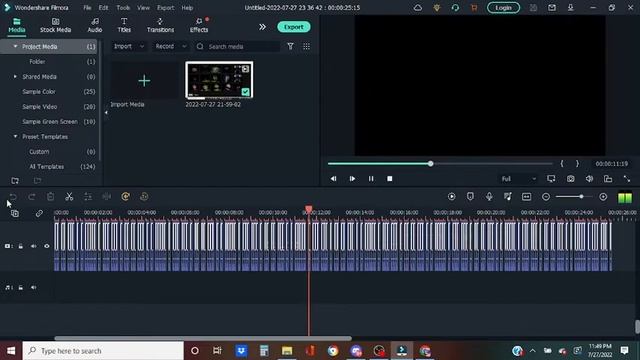Click the manage tracks icon above track headers

(15, 213)
